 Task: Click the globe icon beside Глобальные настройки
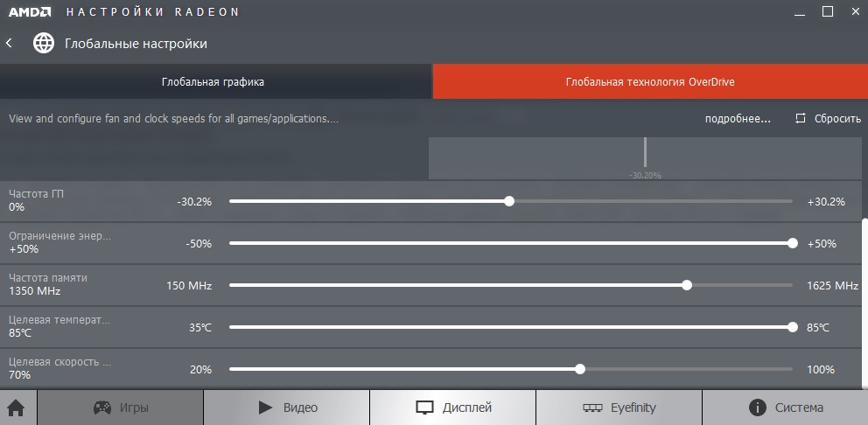coord(44,43)
